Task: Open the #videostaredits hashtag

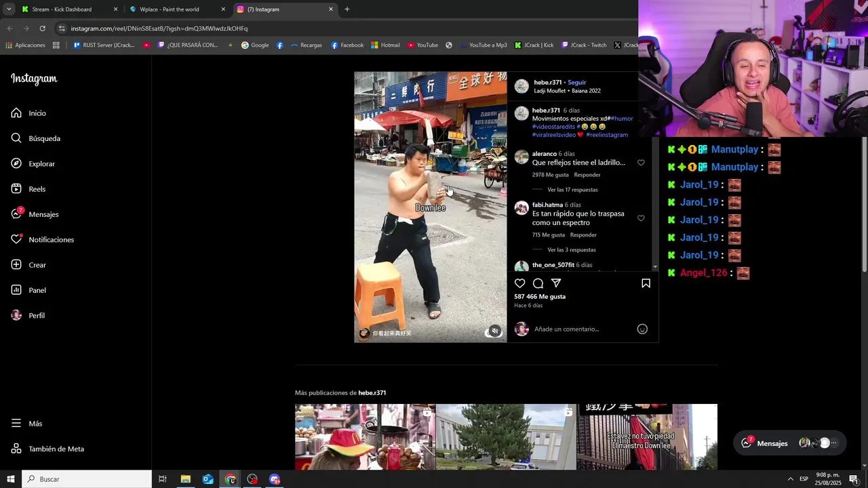Action: pyautogui.click(x=553, y=127)
